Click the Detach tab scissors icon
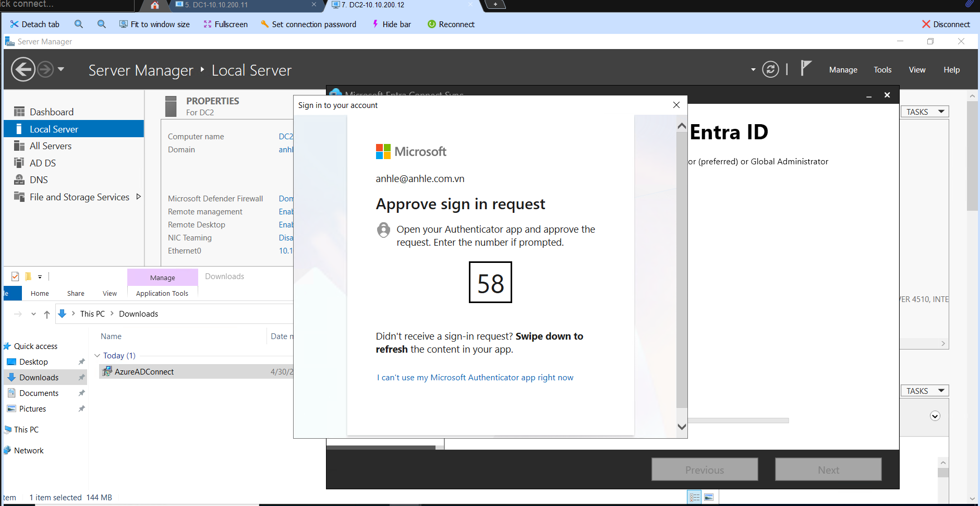Image resolution: width=980 pixels, height=506 pixels. (14, 24)
